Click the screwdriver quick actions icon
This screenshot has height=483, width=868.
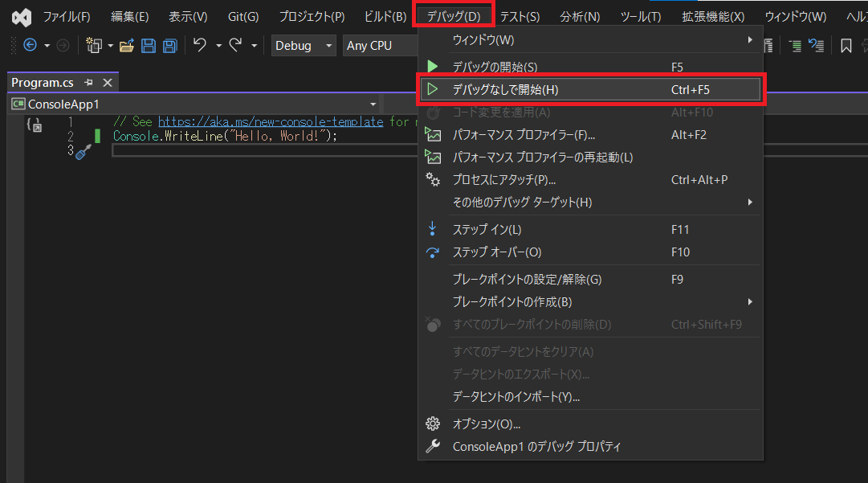pos(84,152)
